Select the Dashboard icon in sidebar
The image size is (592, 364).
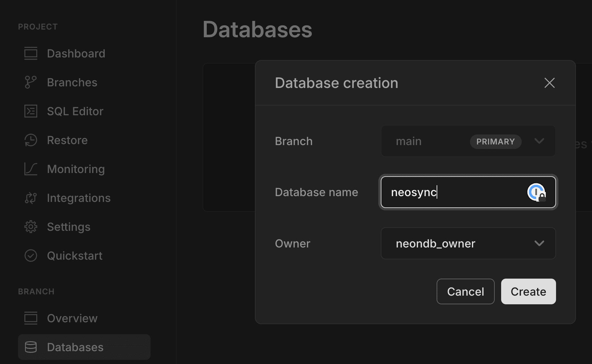(x=30, y=54)
